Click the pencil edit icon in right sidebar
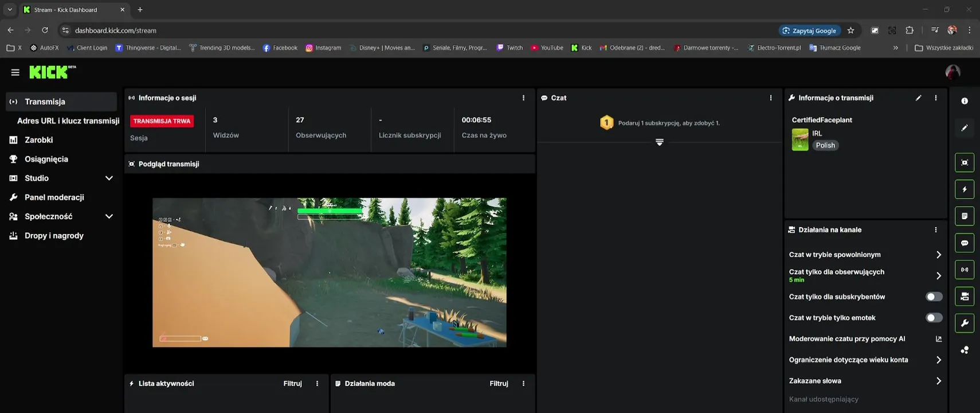The width and height of the screenshot is (980, 413). coord(965,128)
